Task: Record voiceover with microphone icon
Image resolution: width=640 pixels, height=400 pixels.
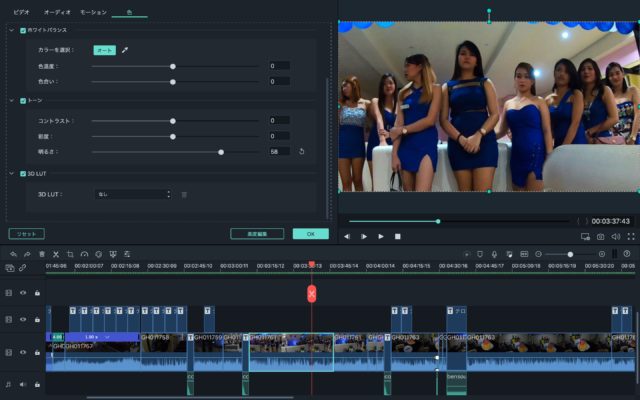Action: point(493,254)
